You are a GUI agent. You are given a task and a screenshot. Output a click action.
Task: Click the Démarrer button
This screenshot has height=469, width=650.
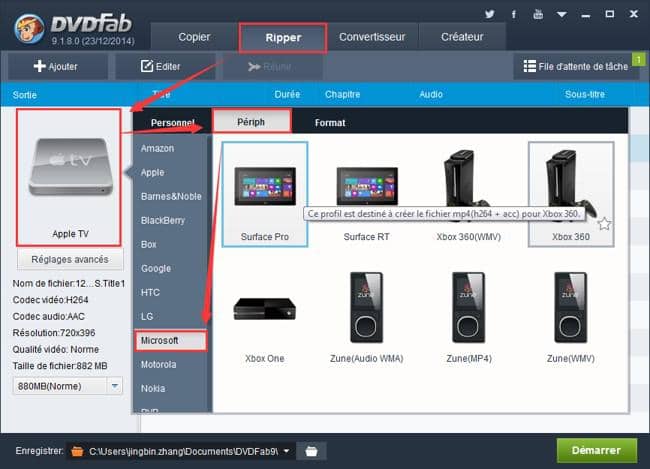(x=597, y=450)
